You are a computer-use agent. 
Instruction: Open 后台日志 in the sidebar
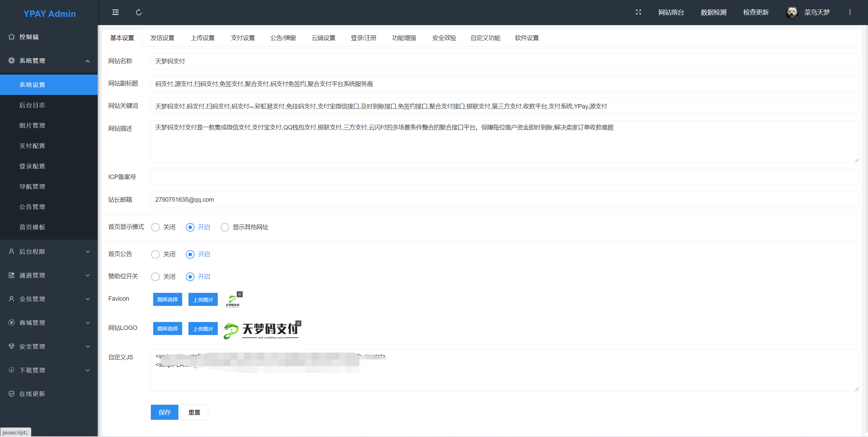(x=49, y=105)
